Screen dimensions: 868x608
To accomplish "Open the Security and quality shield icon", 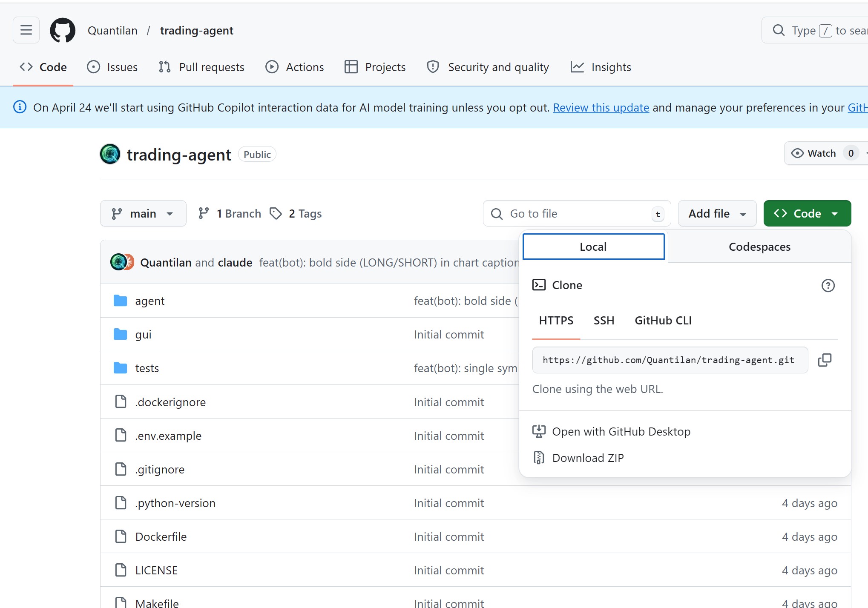I will [433, 67].
